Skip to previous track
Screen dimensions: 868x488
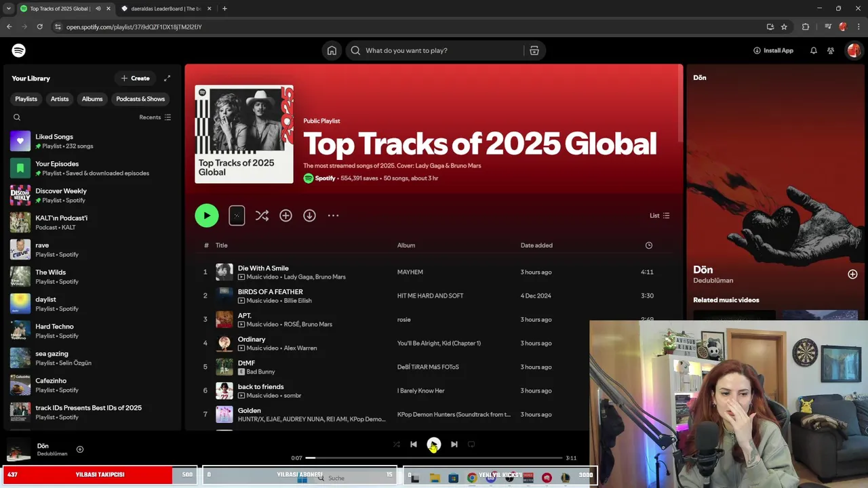414,444
